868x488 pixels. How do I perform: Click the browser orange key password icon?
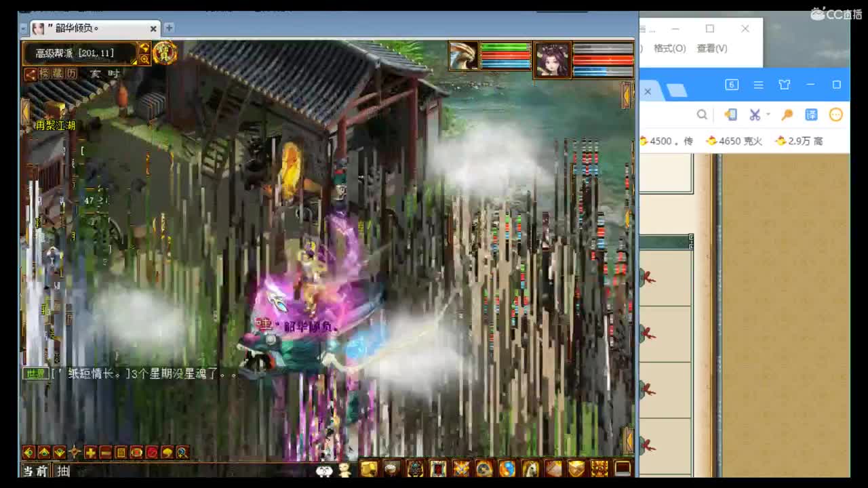click(787, 115)
